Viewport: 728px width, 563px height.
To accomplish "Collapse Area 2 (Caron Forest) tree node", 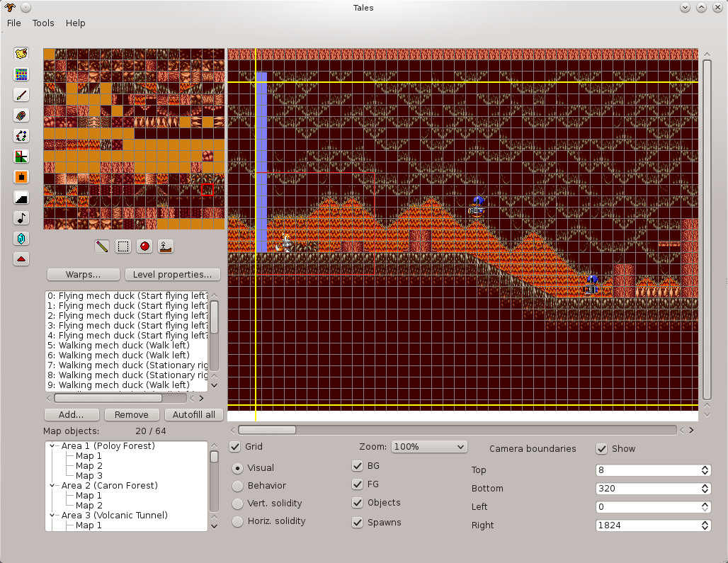I will 52,486.
